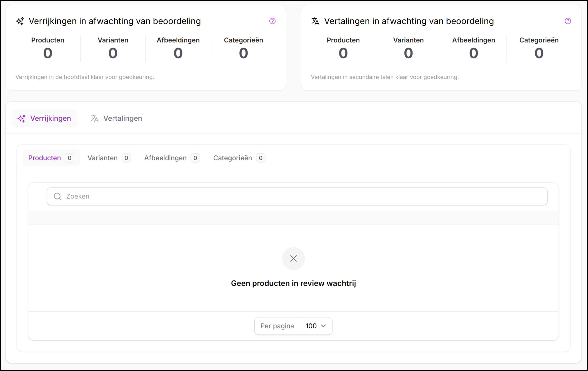Open the Per pagina 100 dropdown
The image size is (588, 371).
[x=315, y=326]
